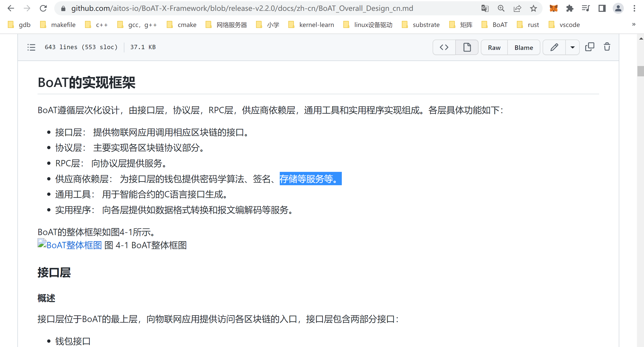Viewport: 644px width, 347px height.
Task: Edit this file with the pencil icon
Action: click(554, 47)
